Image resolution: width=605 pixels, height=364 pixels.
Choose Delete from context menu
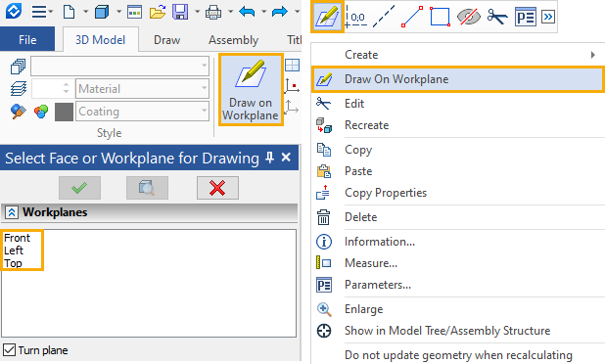click(x=457, y=217)
